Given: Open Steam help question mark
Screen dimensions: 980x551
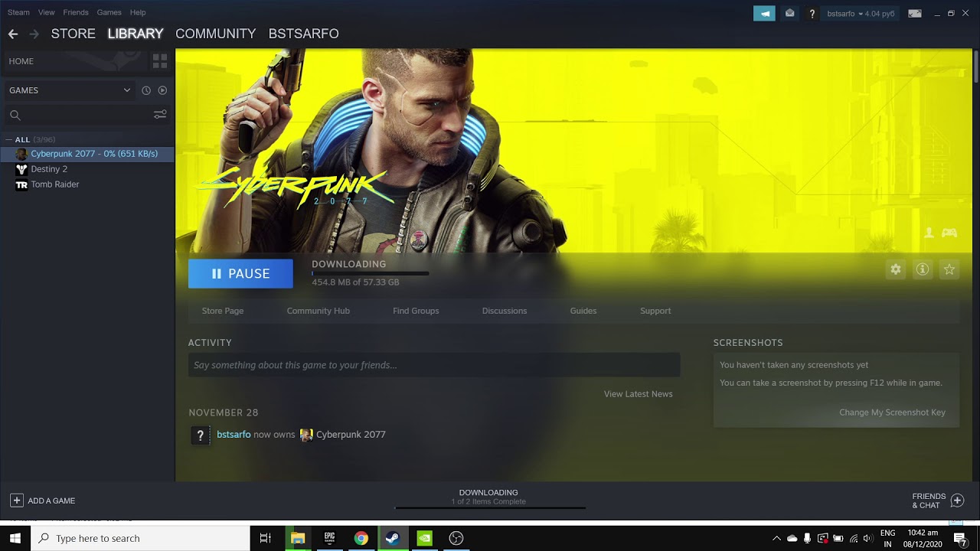Looking at the screenshot, I should coord(812,14).
